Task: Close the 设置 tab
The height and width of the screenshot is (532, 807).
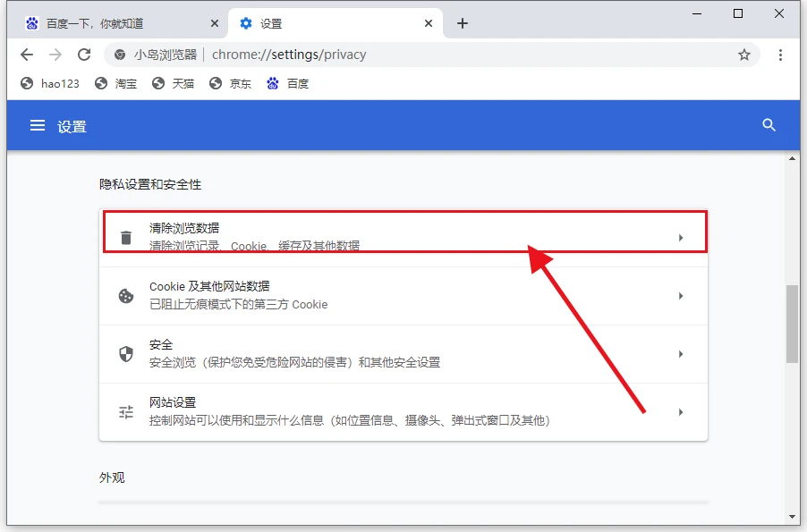Action: (x=429, y=23)
